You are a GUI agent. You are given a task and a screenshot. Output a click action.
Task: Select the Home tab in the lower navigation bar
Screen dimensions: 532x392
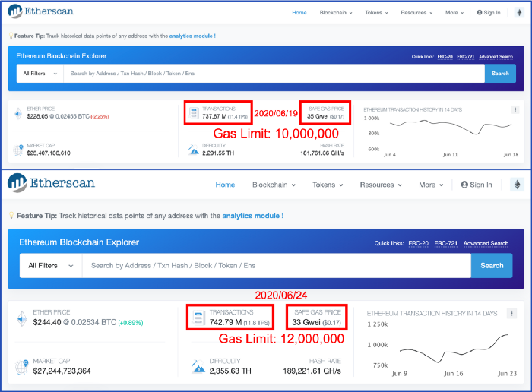click(x=225, y=185)
